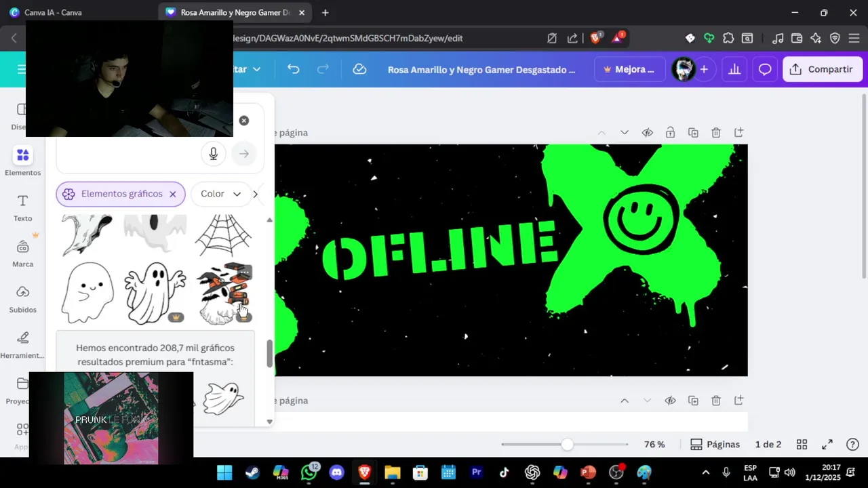Click the smiley face on canvas

tap(641, 219)
